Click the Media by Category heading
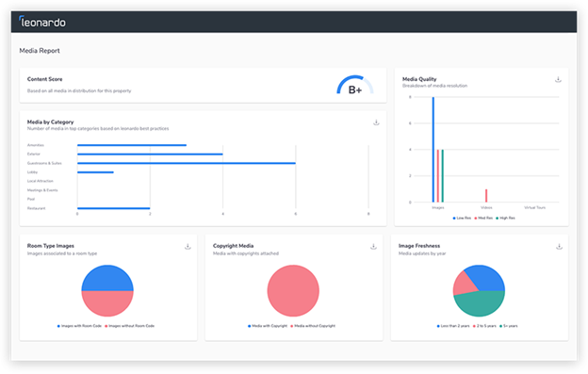Screen dimensions: 588x374 [50, 122]
